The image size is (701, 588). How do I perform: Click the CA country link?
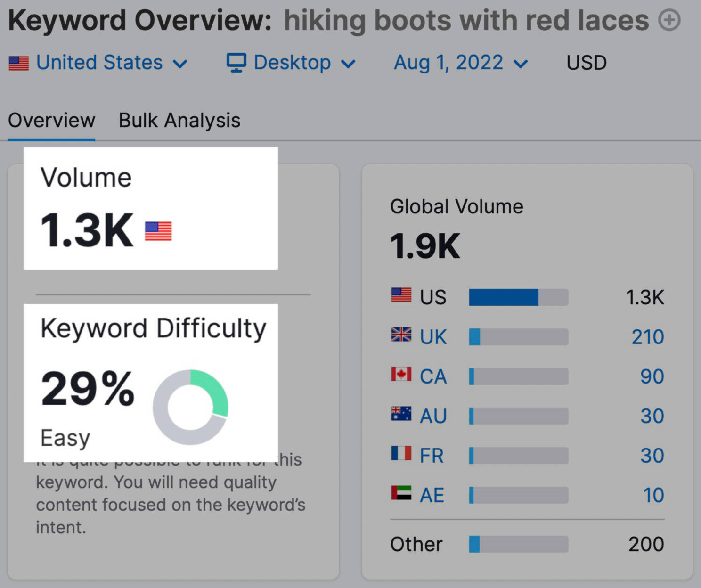(x=433, y=376)
